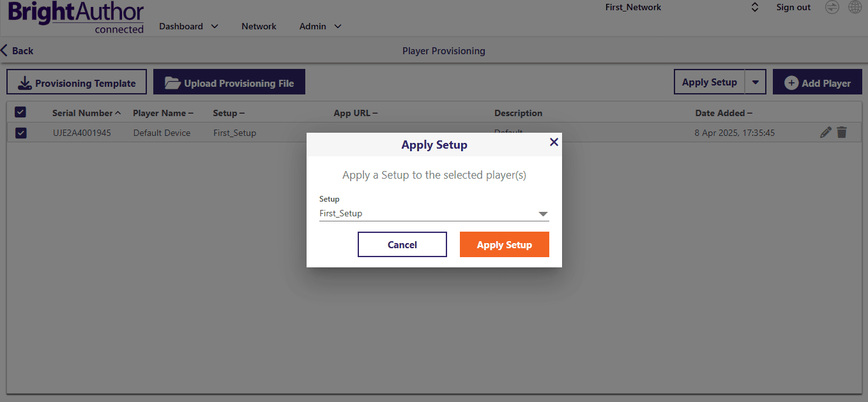Open the language globe icon
Screen dimensions: 868x402
pos(855,7)
